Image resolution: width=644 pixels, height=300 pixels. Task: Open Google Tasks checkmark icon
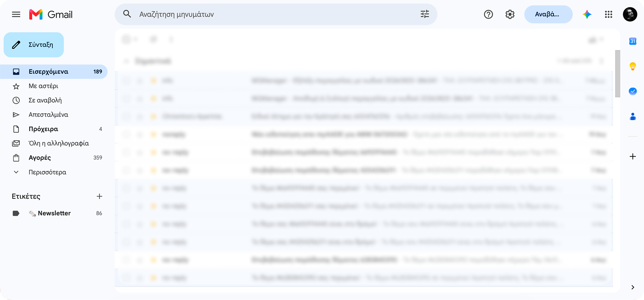[633, 91]
